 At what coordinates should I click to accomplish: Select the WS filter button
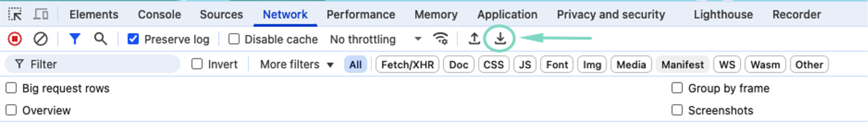[727, 65]
